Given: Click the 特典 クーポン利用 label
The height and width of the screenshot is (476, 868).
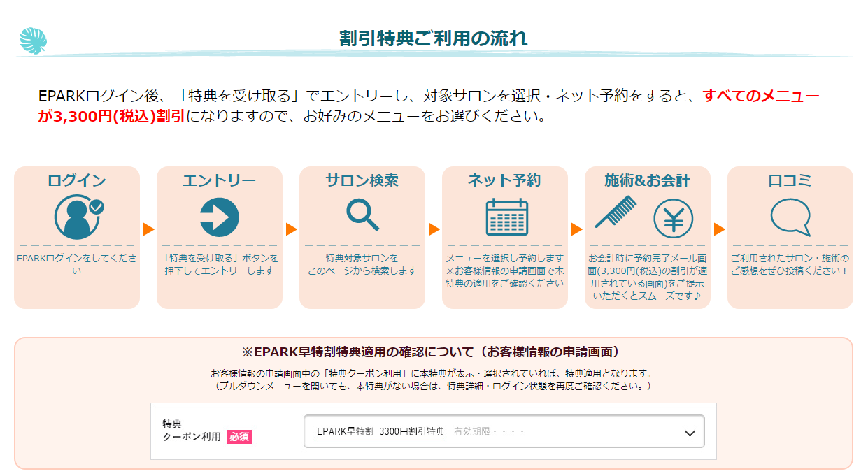Looking at the screenshot, I should [192, 431].
